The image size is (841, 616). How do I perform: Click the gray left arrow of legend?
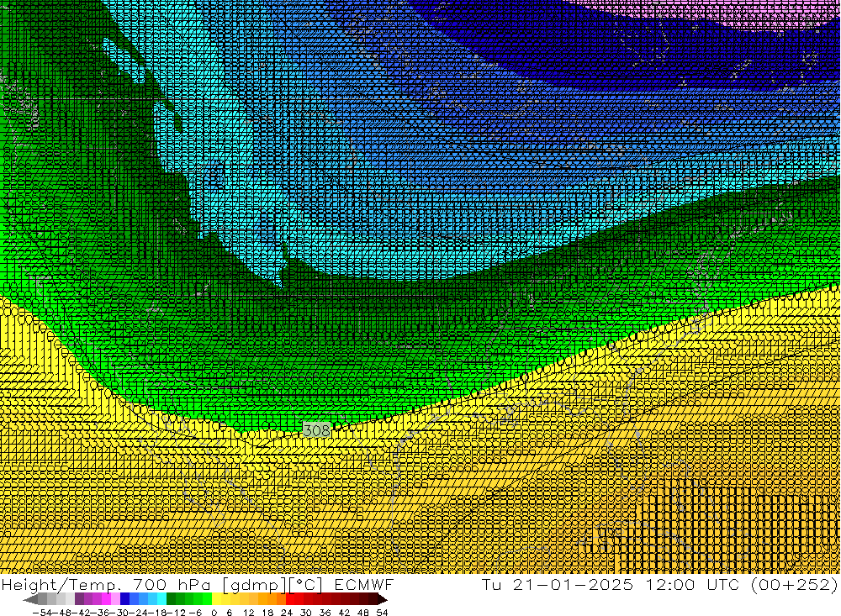(30, 599)
